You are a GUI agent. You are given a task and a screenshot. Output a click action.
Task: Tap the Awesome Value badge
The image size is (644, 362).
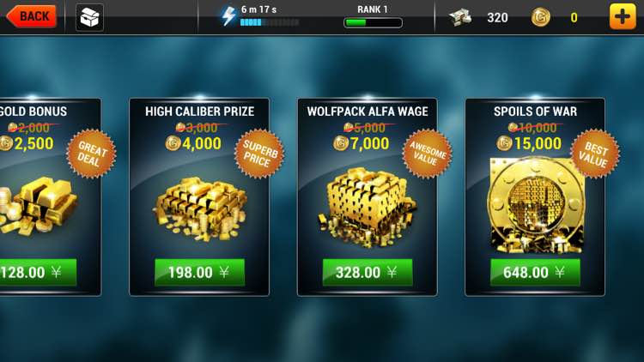[427, 154]
